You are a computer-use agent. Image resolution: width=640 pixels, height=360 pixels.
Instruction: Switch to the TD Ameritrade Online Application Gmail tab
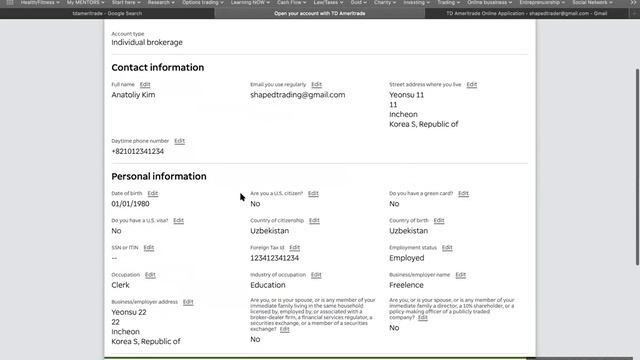click(x=527, y=13)
